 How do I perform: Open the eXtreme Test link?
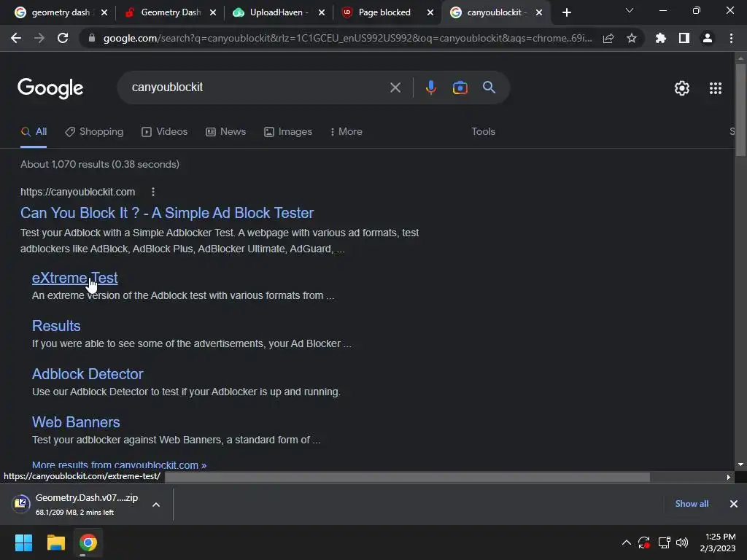(75, 278)
